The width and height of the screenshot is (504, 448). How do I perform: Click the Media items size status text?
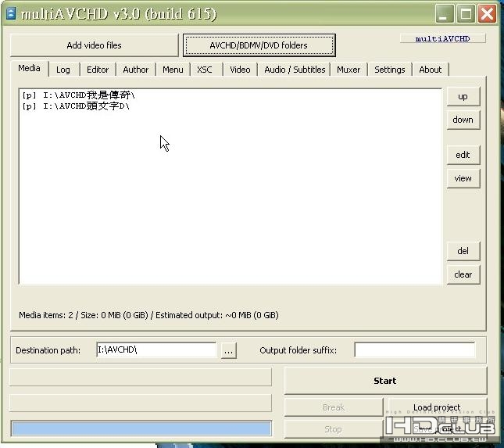(x=148, y=315)
